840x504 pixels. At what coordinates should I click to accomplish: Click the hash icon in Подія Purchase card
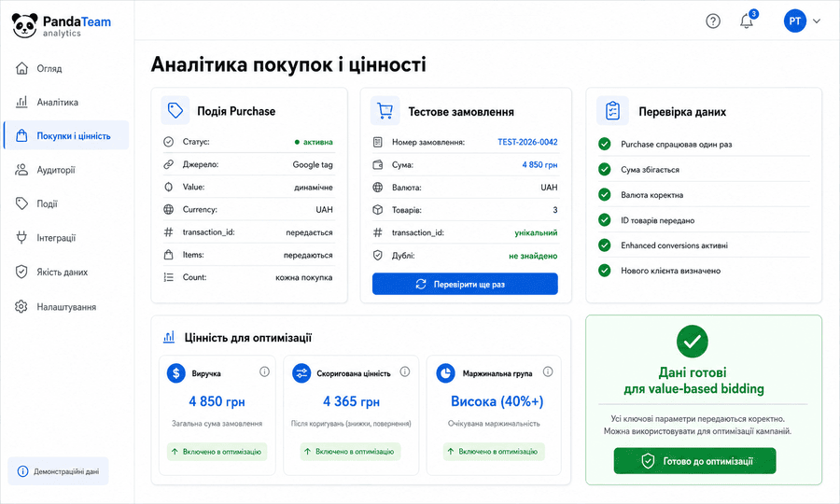point(168,231)
